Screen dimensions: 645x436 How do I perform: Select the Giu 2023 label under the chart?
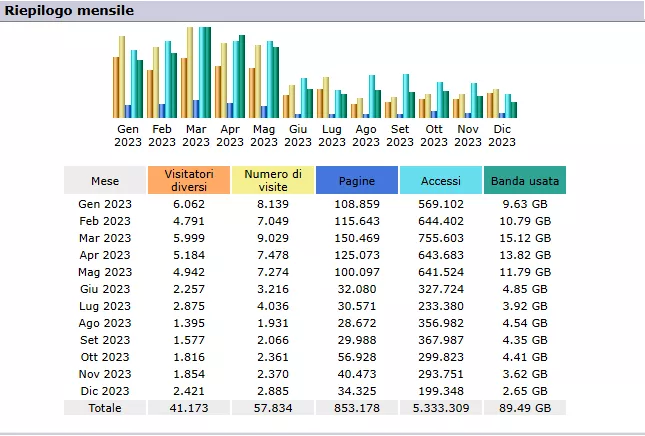tap(298, 136)
